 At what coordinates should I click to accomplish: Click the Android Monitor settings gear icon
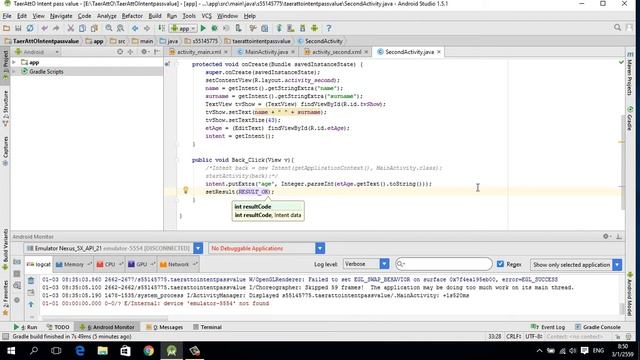[x=606, y=236]
